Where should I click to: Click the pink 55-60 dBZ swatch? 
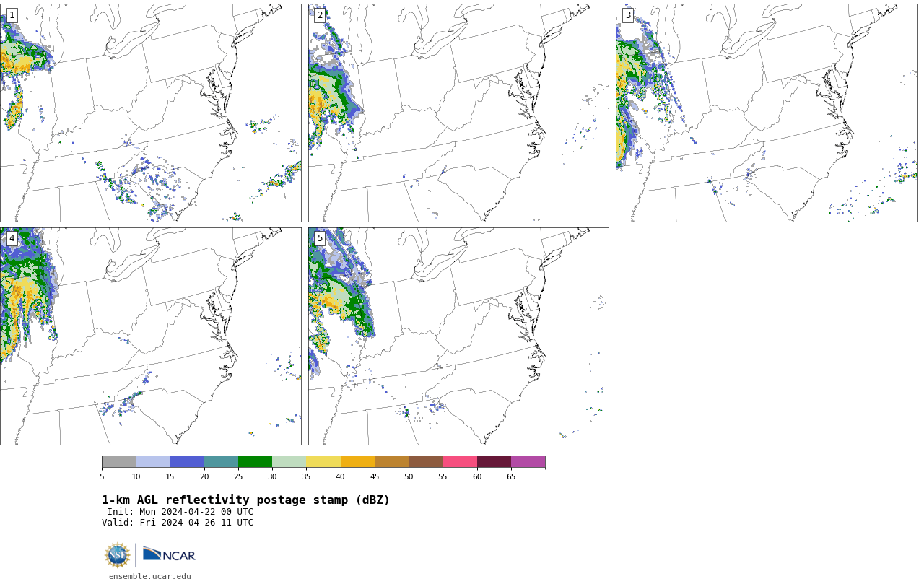(x=460, y=462)
